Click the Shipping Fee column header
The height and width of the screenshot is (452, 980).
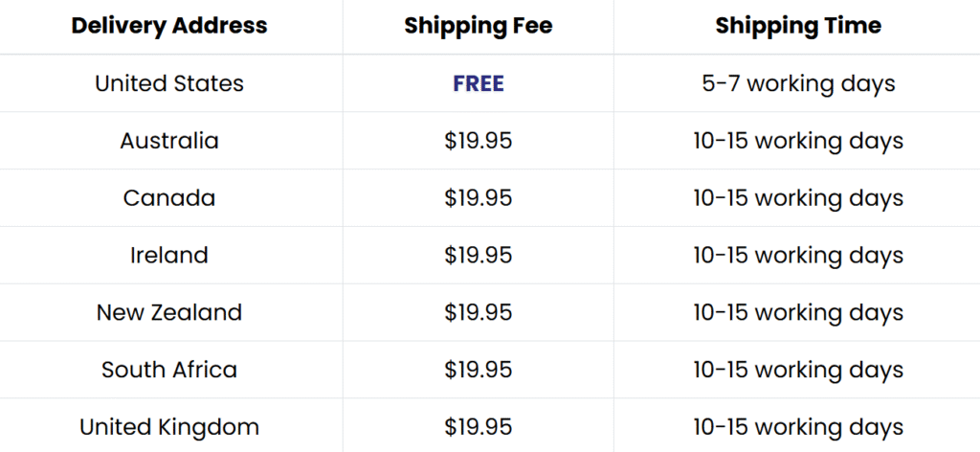click(x=478, y=26)
